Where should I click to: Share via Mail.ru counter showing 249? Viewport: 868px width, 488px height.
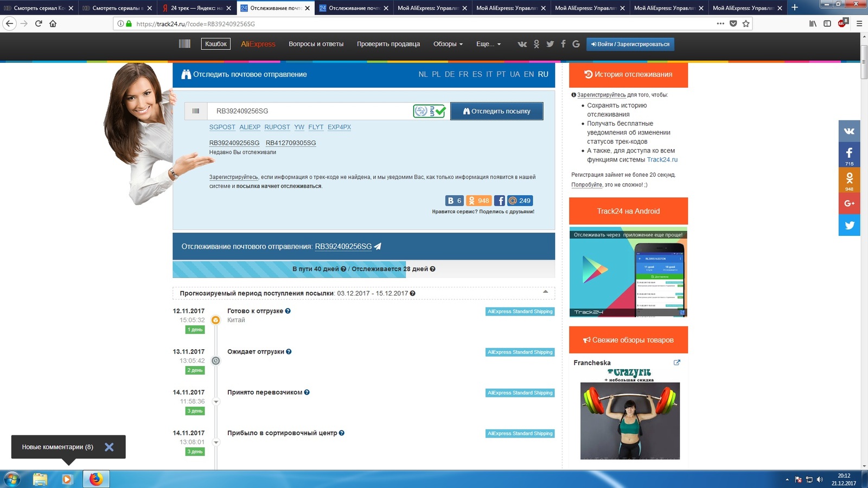[520, 201]
